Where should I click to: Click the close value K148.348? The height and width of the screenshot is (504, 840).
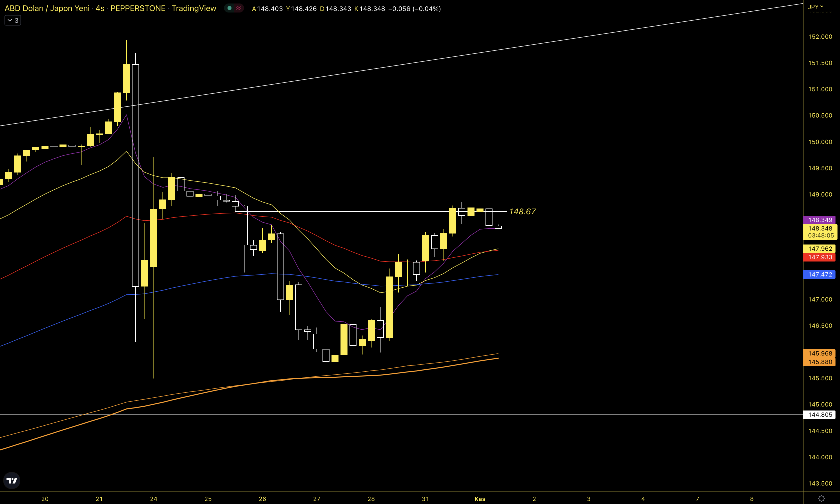369,9
